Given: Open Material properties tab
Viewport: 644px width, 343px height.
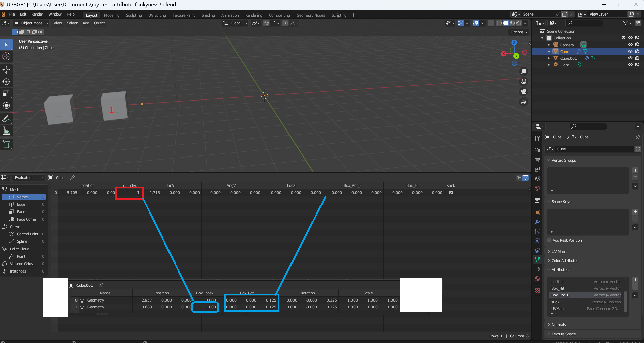Looking at the screenshot, I should 537,279.
